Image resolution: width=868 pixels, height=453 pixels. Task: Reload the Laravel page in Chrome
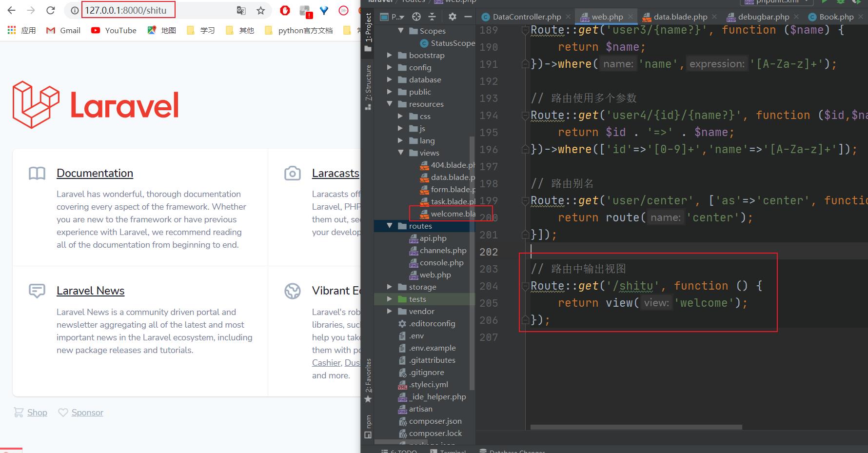(x=50, y=10)
